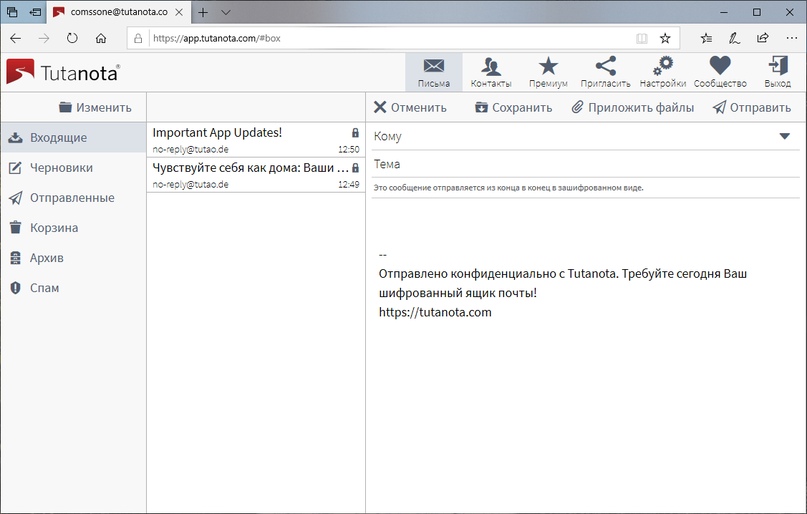Save the draft with Сохранить
The image size is (807, 514).
pos(513,108)
